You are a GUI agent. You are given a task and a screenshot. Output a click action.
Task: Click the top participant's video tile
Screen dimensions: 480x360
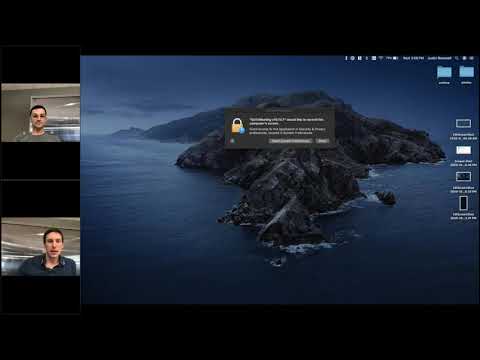pos(41,113)
